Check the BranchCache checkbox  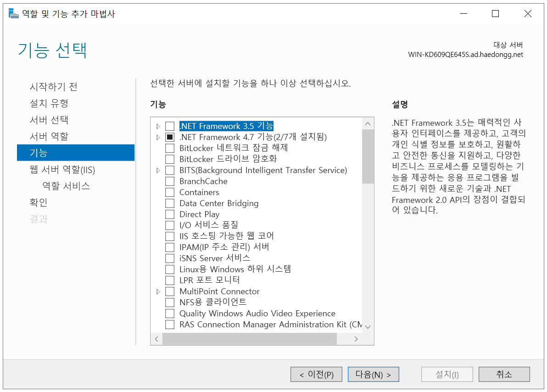point(169,181)
